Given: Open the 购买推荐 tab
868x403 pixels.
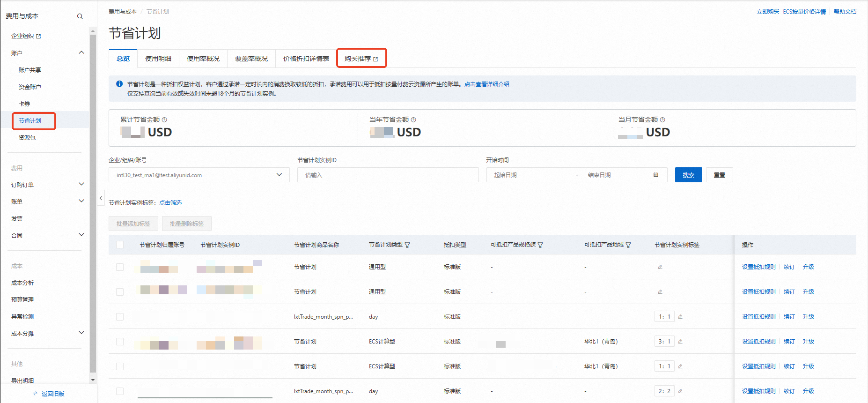Looking at the screenshot, I should click(x=361, y=59).
